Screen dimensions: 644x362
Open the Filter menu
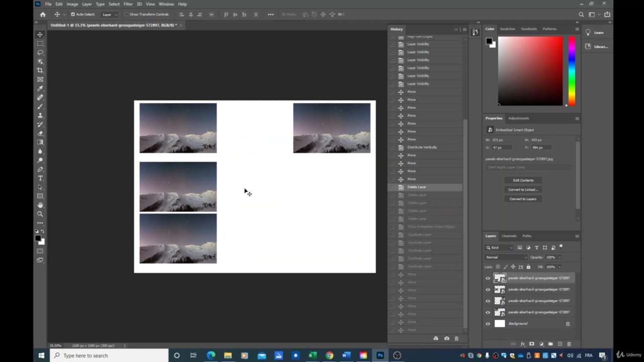128,4
